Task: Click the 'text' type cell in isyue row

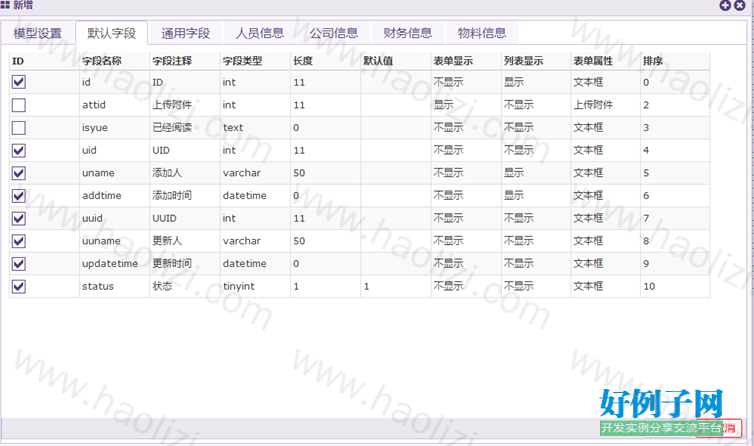Action: [255, 127]
